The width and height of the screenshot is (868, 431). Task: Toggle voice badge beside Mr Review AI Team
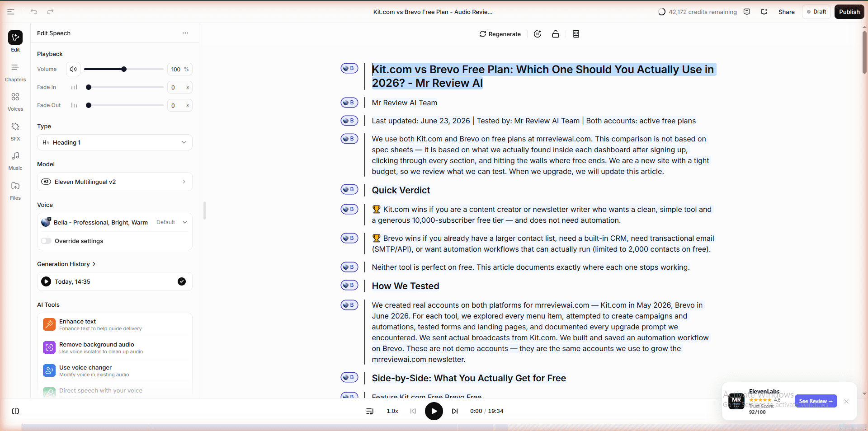[x=349, y=103]
